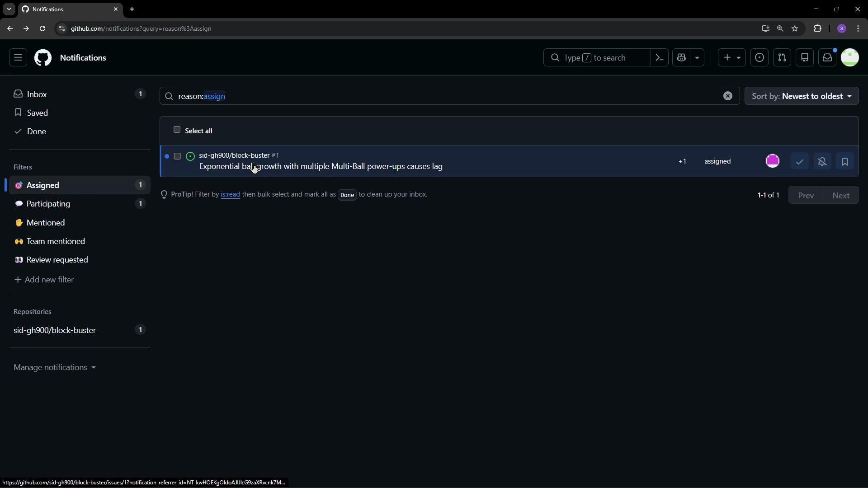Open GitHub Copilot chat icon

coord(682,58)
